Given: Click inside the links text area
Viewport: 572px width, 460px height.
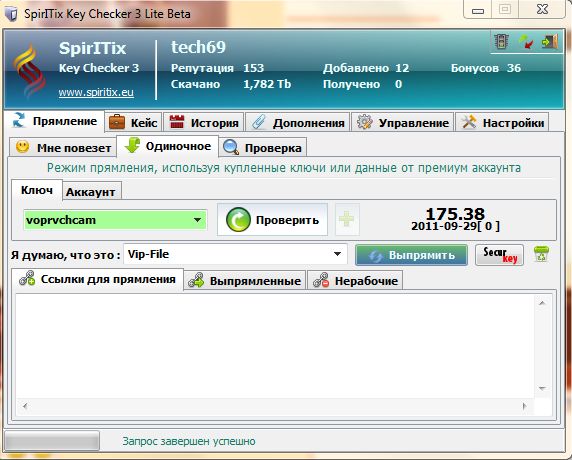Looking at the screenshot, I should tap(275, 347).
